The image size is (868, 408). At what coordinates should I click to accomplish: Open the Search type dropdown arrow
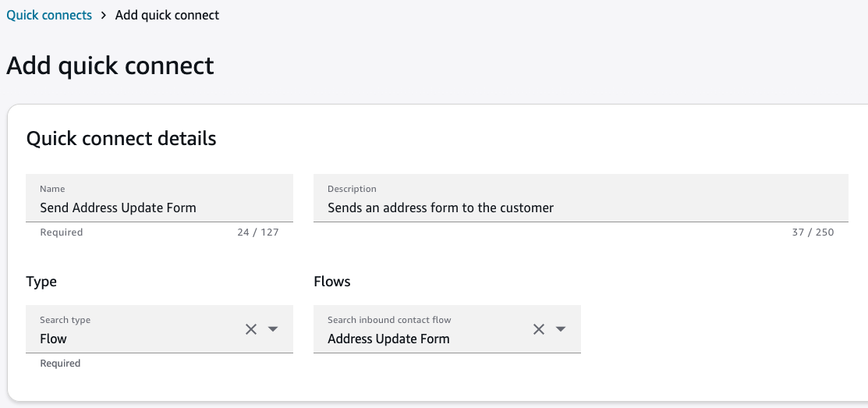[273, 329]
